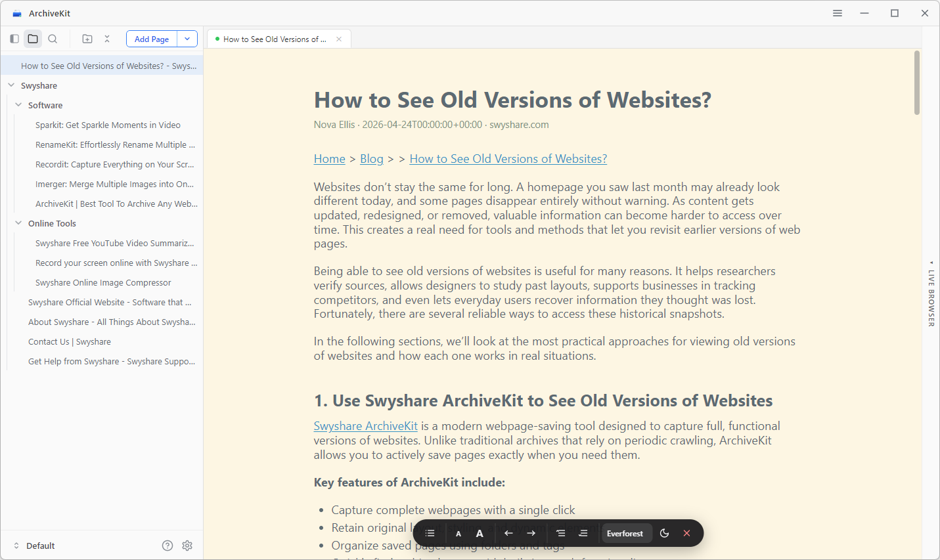Screen dimensions: 940x560
Task: Click the 'How to See Old Versions of Websites?' breadcrumb link
Action: tap(508, 159)
